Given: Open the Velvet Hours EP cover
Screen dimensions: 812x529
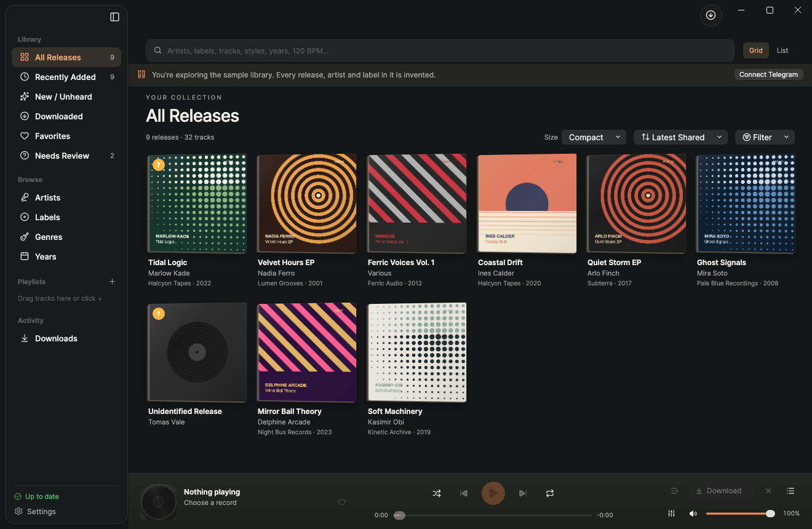Looking at the screenshot, I should pyautogui.click(x=307, y=204).
